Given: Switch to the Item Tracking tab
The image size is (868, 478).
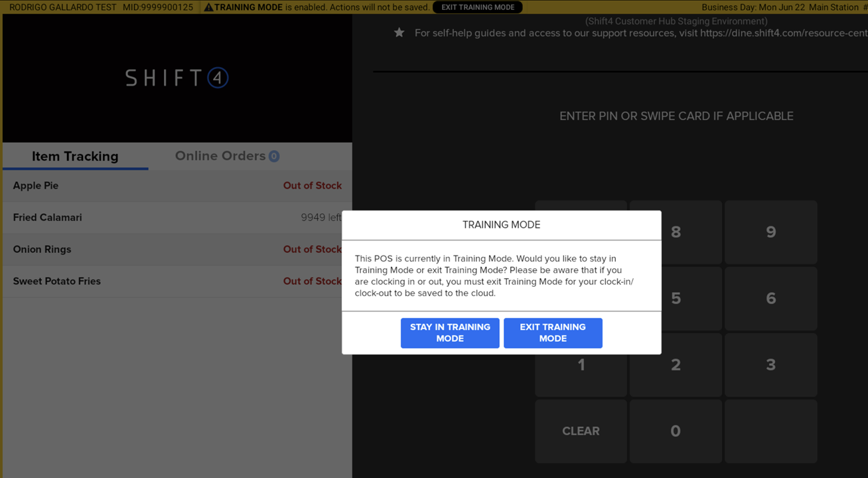Looking at the screenshot, I should coord(75,156).
